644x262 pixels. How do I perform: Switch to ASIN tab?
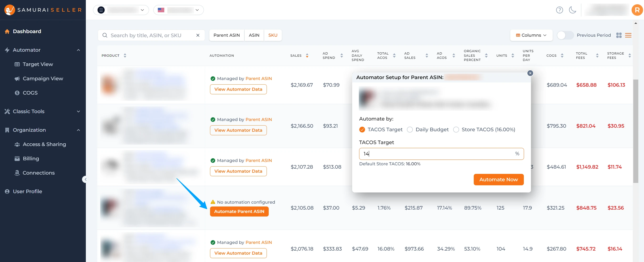click(x=254, y=35)
